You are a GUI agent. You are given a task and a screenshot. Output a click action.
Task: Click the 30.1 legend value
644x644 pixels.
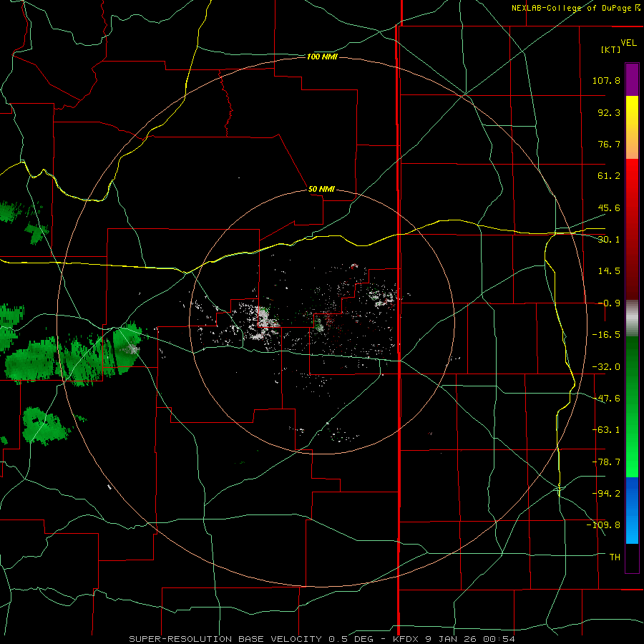coord(609,240)
